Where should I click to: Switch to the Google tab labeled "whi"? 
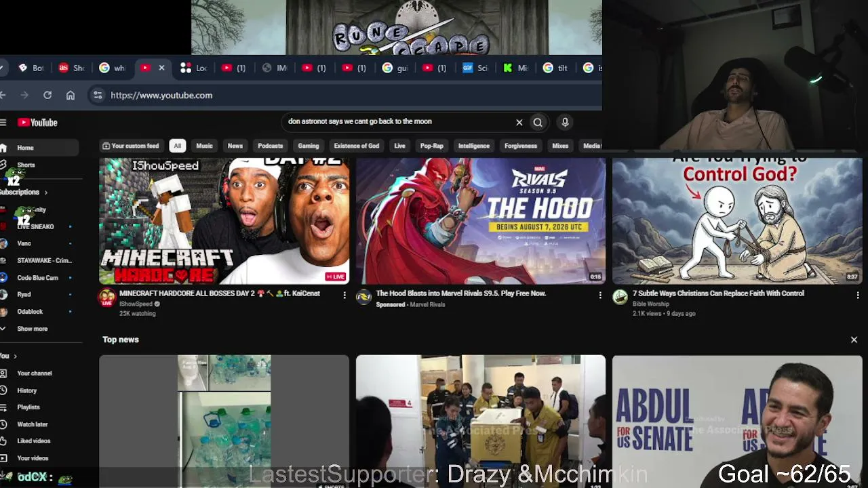click(x=112, y=68)
